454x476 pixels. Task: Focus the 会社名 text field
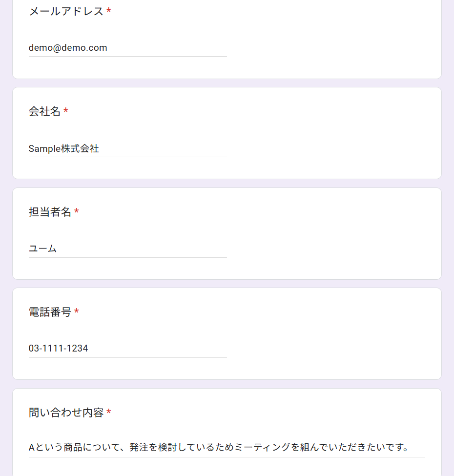pos(127,148)
